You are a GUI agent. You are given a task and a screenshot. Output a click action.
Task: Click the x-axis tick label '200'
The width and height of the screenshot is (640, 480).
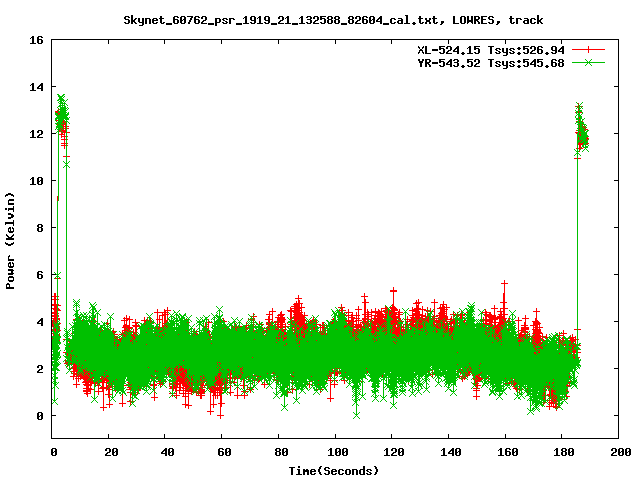(x=621, y=452)
